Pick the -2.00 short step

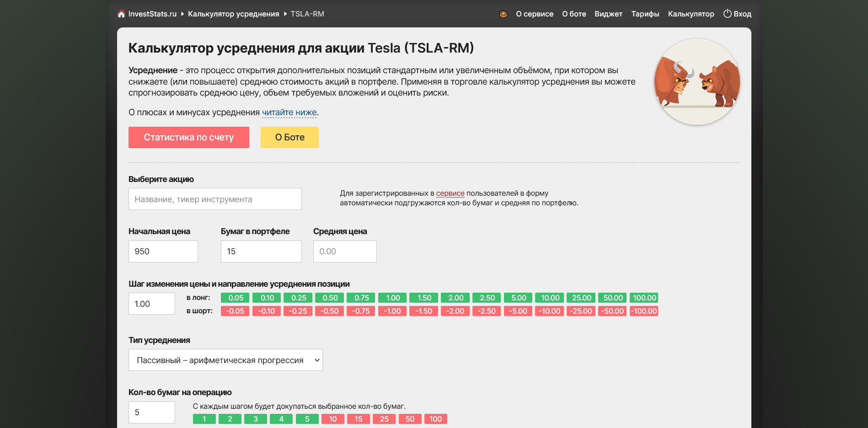coord(455,311)
